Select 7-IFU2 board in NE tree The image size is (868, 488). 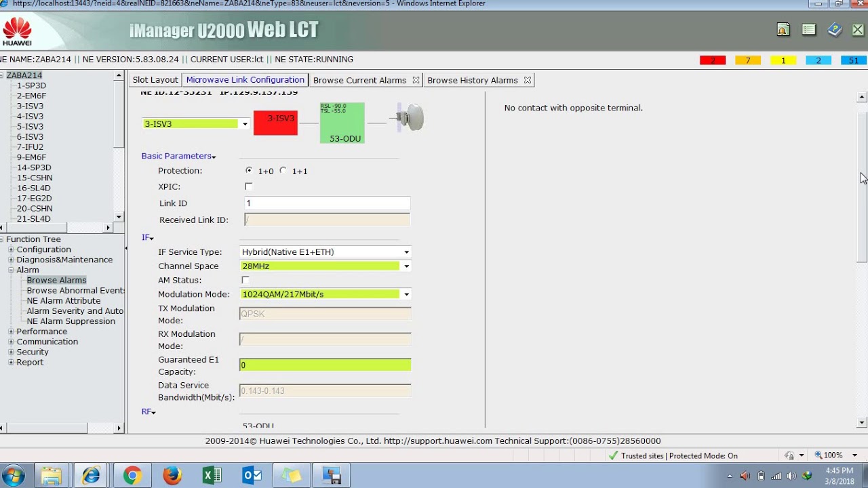click(30, 147)
